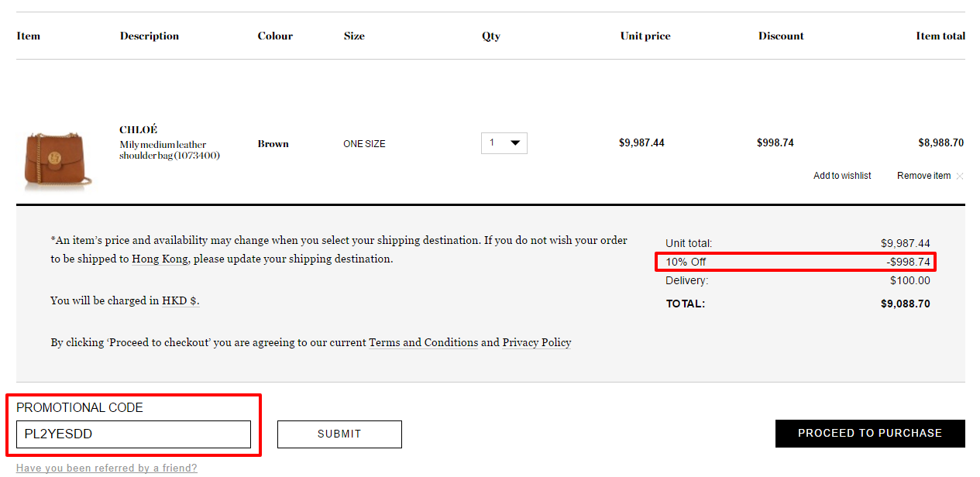
Task: Click the Description column header
Action: click(x=150, y=36)
